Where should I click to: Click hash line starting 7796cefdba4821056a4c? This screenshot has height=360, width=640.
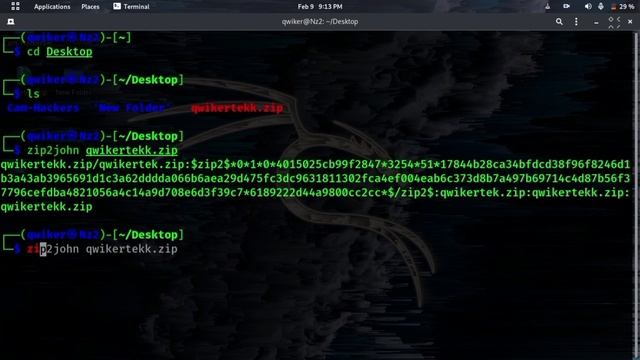point(315,192)
